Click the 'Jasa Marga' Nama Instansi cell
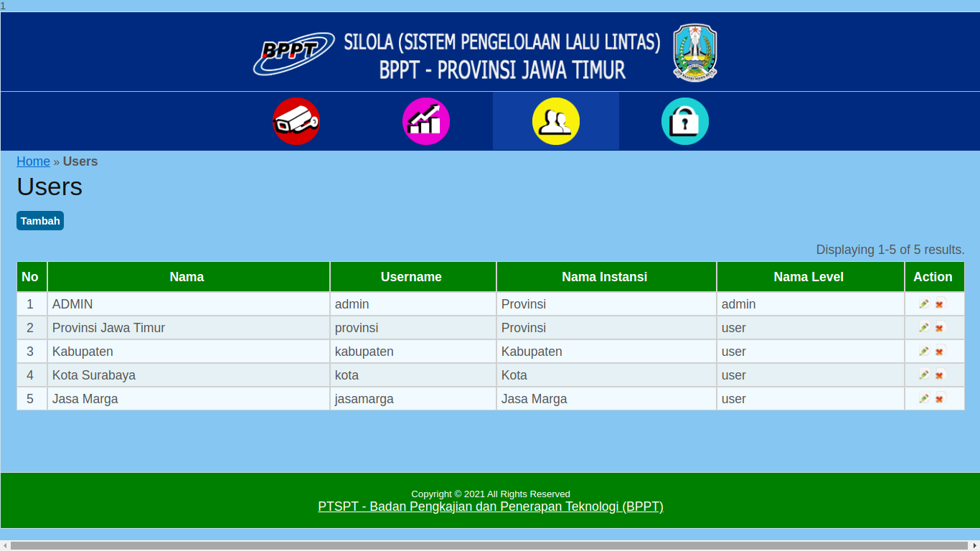This screenshot has height=551, width=980. tap(606, 399)
